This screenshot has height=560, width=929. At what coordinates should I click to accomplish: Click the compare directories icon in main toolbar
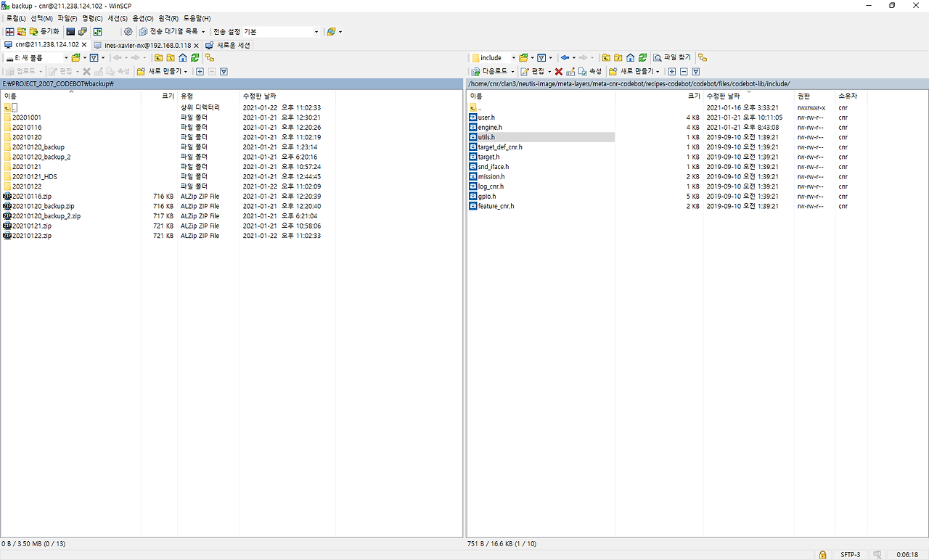tap(10, 32)
